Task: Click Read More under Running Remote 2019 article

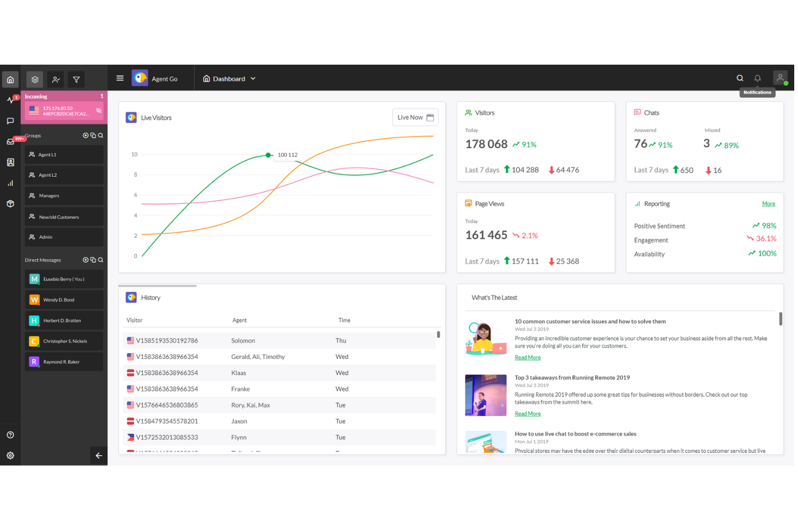Action: (527, 413)
